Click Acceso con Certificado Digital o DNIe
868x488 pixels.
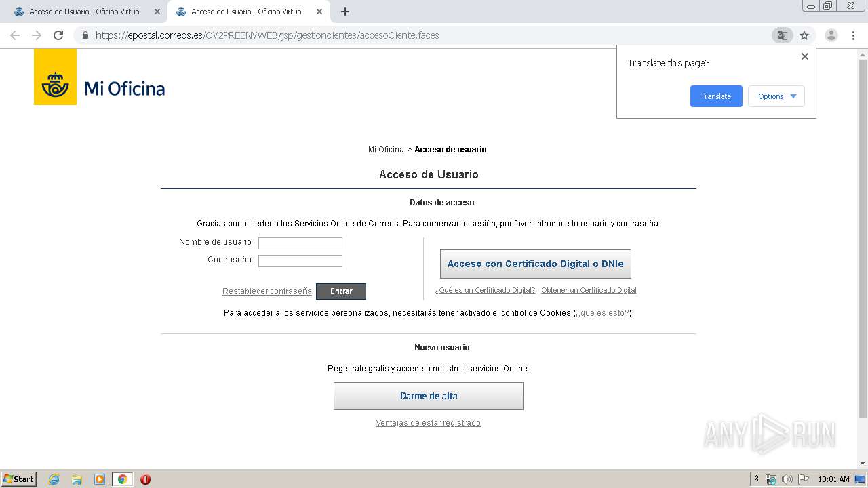pos(536,264)
